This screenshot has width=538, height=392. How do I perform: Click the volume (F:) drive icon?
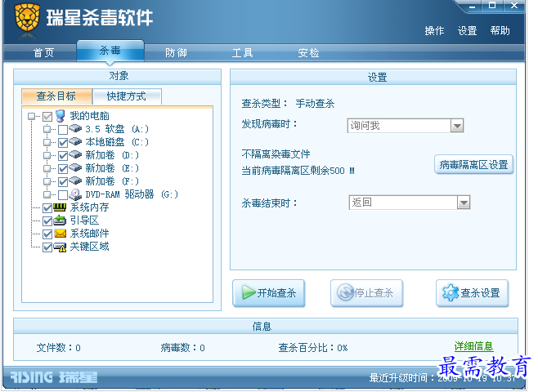pyautogui.click(x=75, y=180)
